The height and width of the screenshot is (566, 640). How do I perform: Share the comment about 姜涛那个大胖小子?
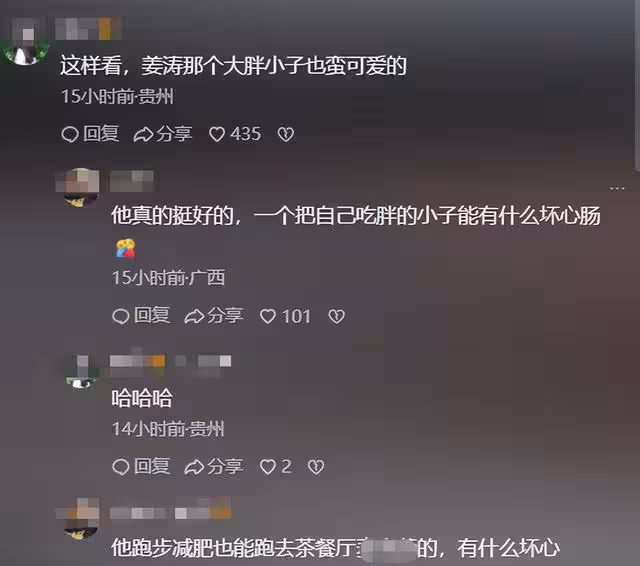[163, 134]
